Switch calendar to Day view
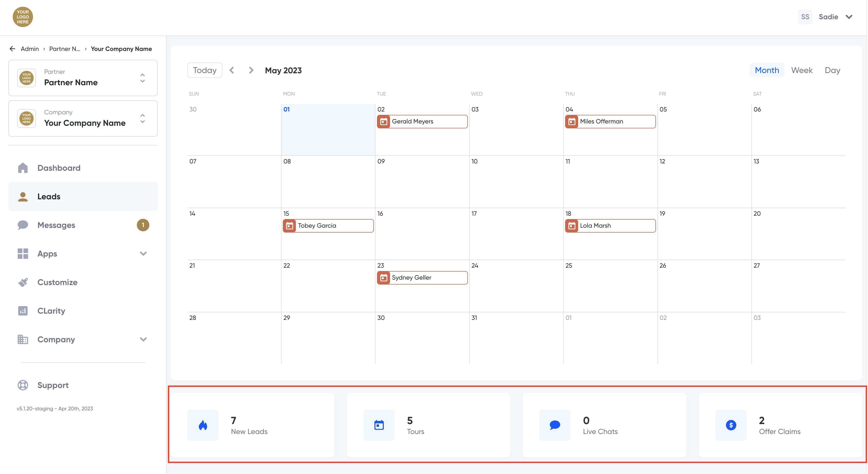This screenshot has width=868, height=474. pos(832,70)
